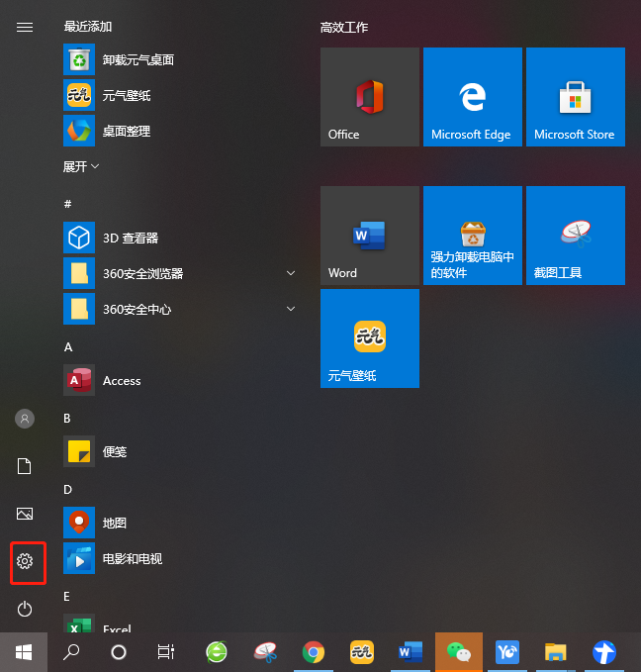Open Task View on the taskbar

point(166,652)
